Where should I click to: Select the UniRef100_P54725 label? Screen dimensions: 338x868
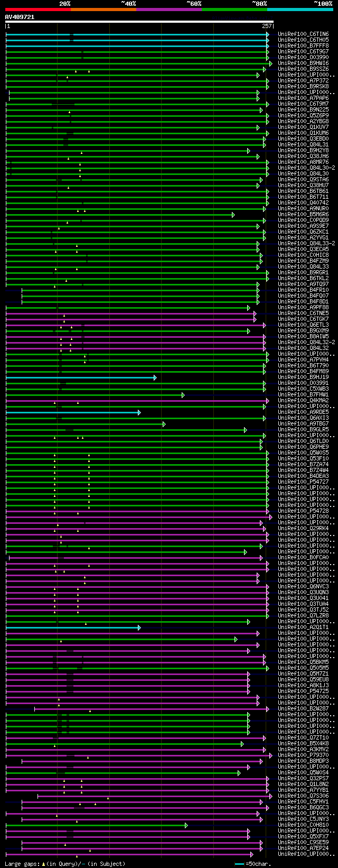pos(303,691)
